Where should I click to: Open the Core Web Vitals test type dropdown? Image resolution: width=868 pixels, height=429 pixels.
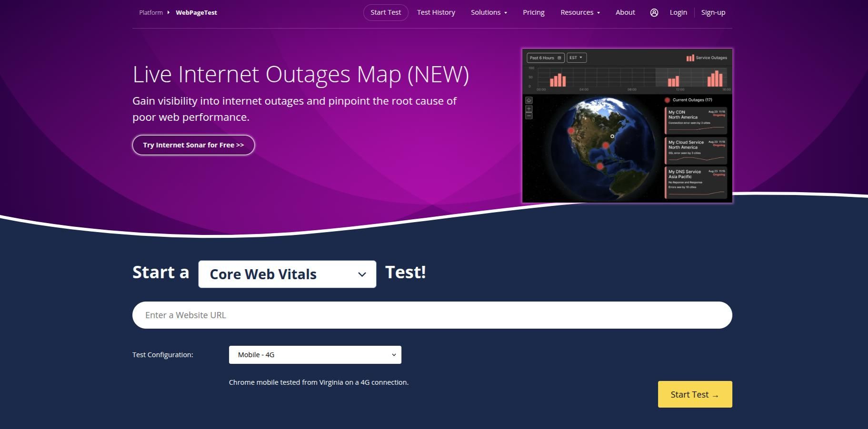coord(287,274)
